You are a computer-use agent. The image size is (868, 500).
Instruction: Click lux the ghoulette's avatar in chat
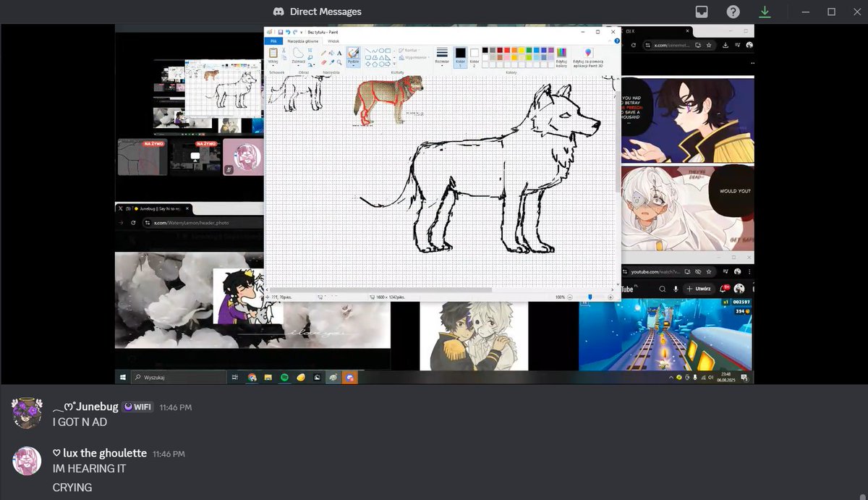[27, 461]
